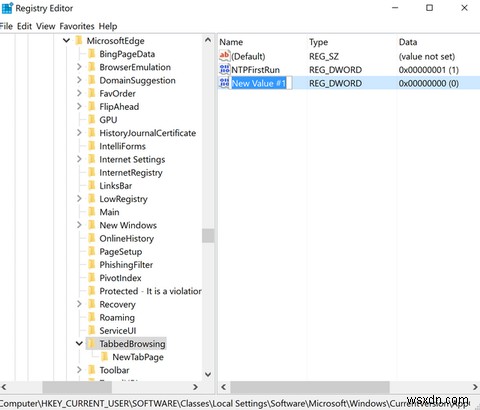Click the LinksBar folder icon
The width and height of the screenshot is (480, 410).
click(92, 185)
